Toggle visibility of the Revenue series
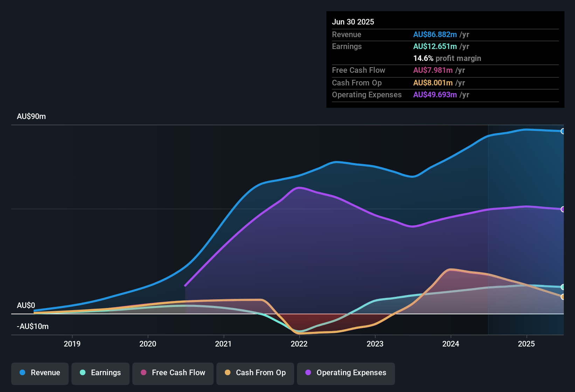The width and height of the screenshot is (575, 392). [40, 373]
